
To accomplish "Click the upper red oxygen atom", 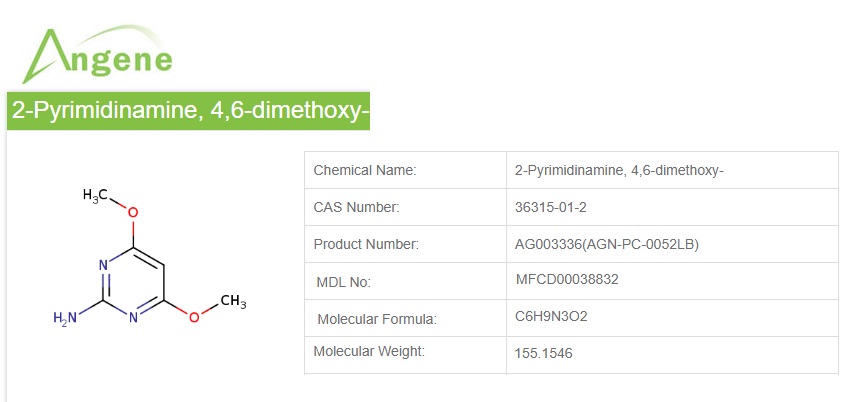I will click(x=133, y=211).
